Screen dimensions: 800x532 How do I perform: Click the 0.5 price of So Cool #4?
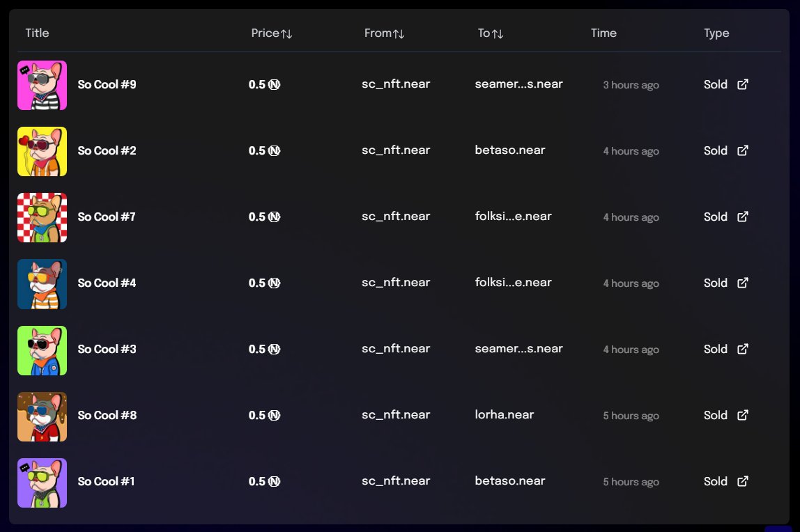264,283
